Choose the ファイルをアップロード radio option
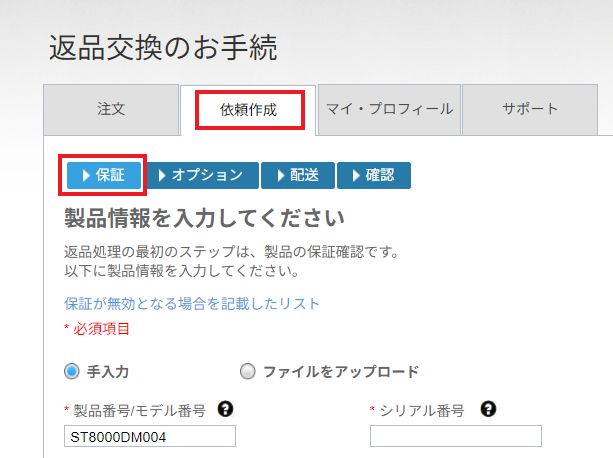613x458 pixels. (248, 371)
